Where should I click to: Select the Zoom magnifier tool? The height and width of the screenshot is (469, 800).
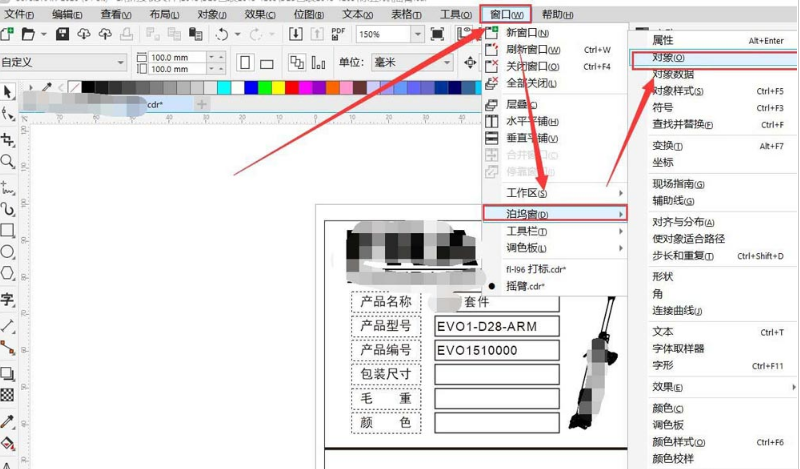[8, 161]
